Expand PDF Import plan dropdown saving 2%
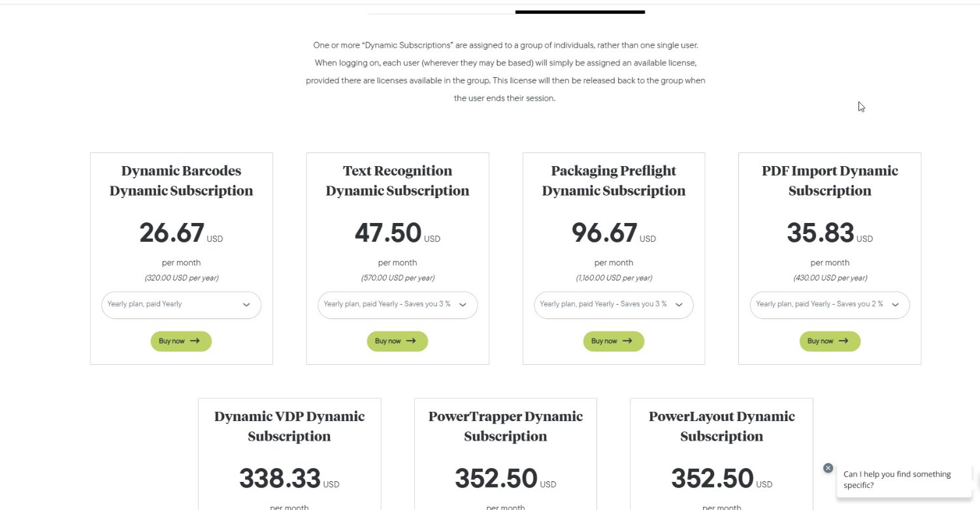 click(x=830, y=305)
